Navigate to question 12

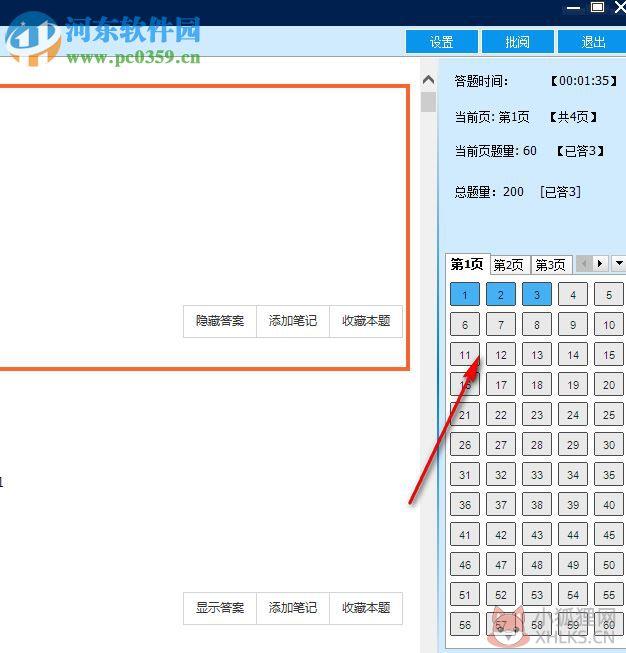501,355
